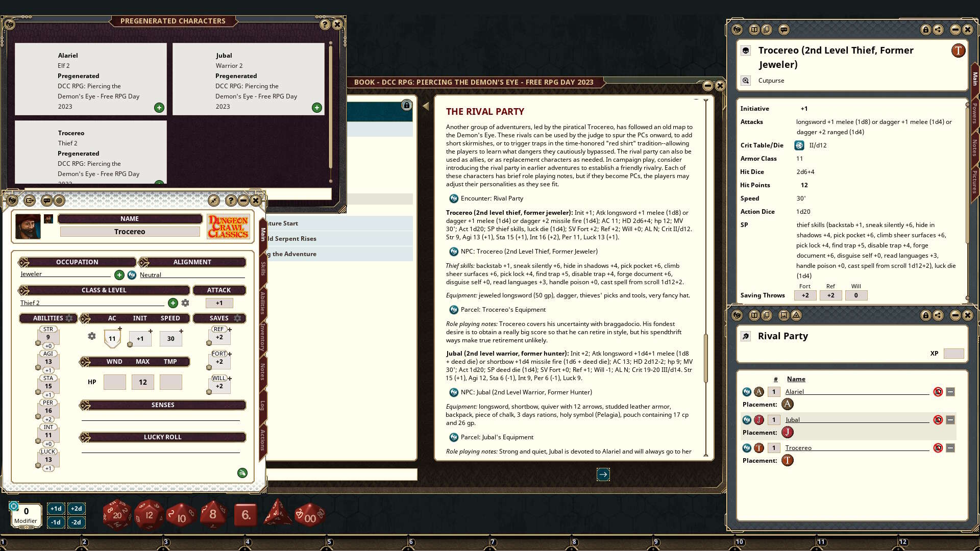Click the Encounter: Rival Party link icon
The width and height of the screenshot is (980, 551).
coord(453,198)
